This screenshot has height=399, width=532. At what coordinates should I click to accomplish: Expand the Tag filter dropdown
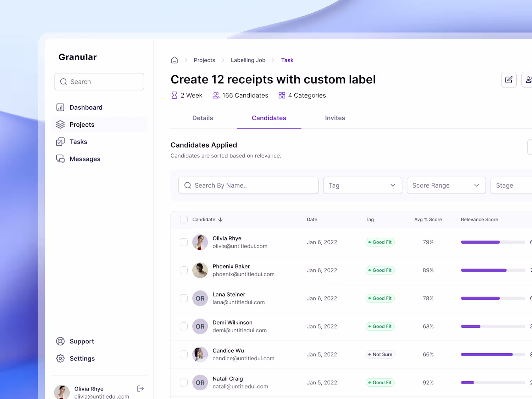coord(362,185)
